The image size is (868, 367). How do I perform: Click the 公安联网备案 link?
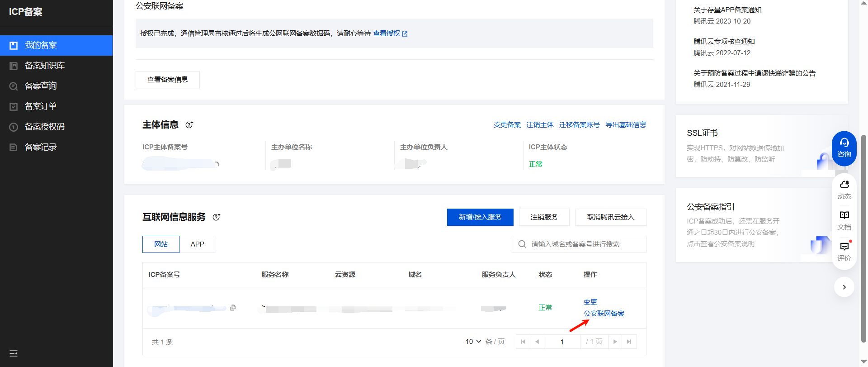[x=604, y=314]
